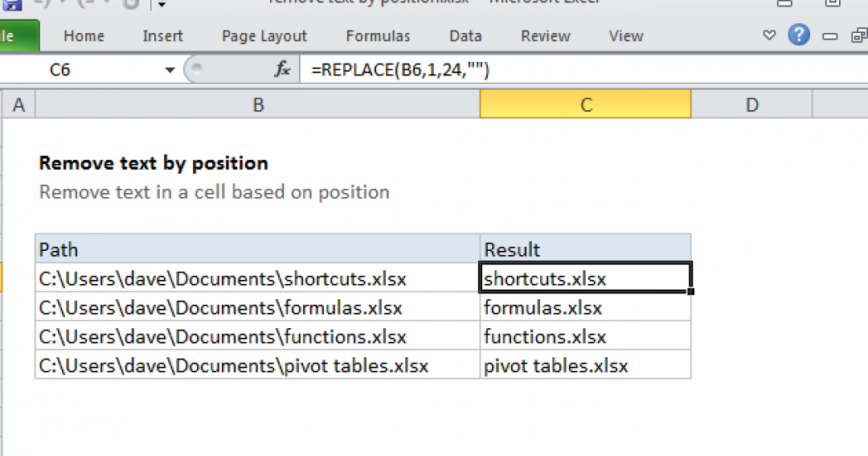
Task: Select column B header
Action: (258, 105)
